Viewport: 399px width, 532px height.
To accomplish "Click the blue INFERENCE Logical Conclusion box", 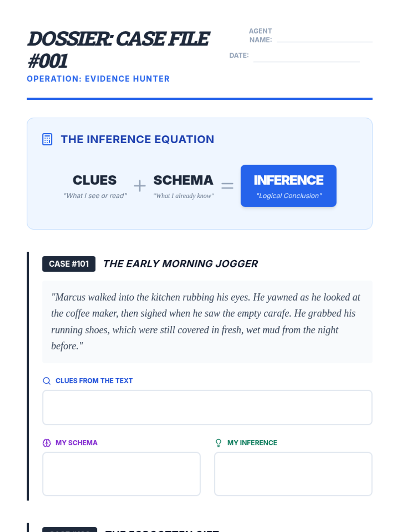I will coord(289,186).
